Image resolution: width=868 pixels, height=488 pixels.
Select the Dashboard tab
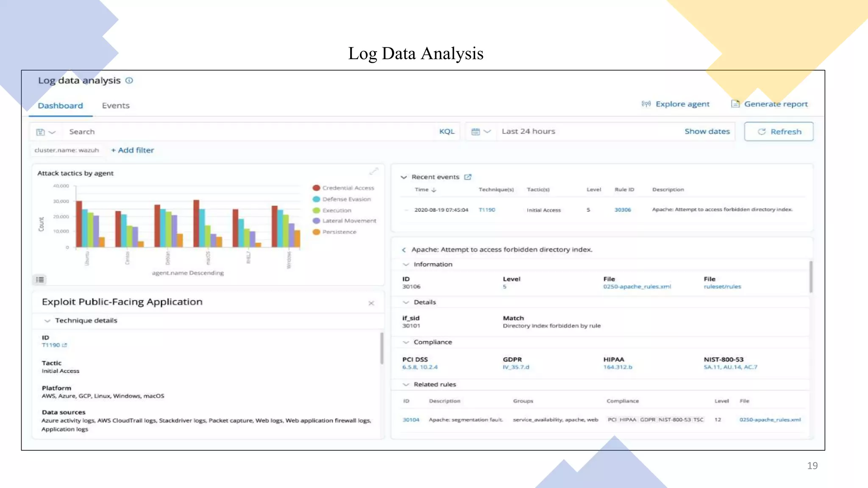click(x=61, y=105)
